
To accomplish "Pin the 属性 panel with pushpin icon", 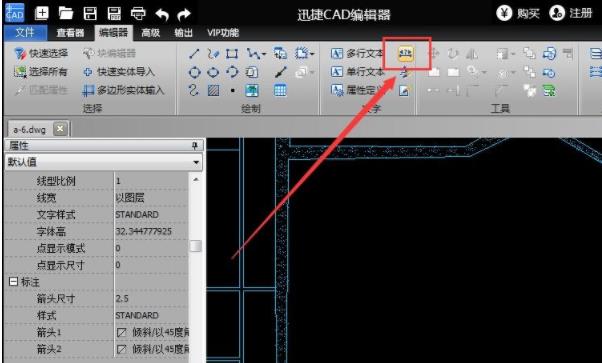I will click(x=195, y=146).
